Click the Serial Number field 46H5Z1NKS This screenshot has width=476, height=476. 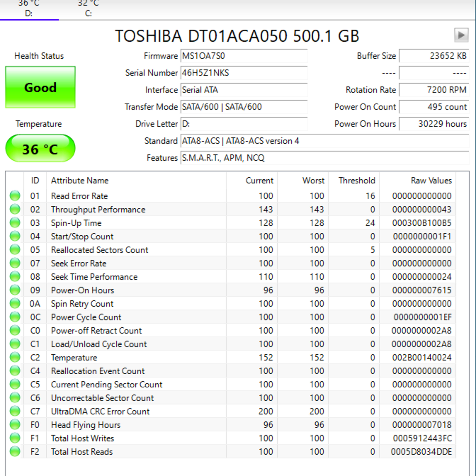pos(244,73)
